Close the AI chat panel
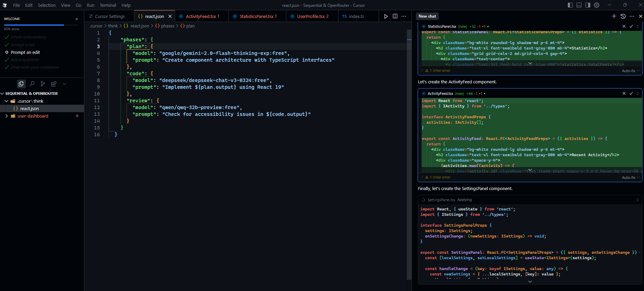 coord(641,16)
